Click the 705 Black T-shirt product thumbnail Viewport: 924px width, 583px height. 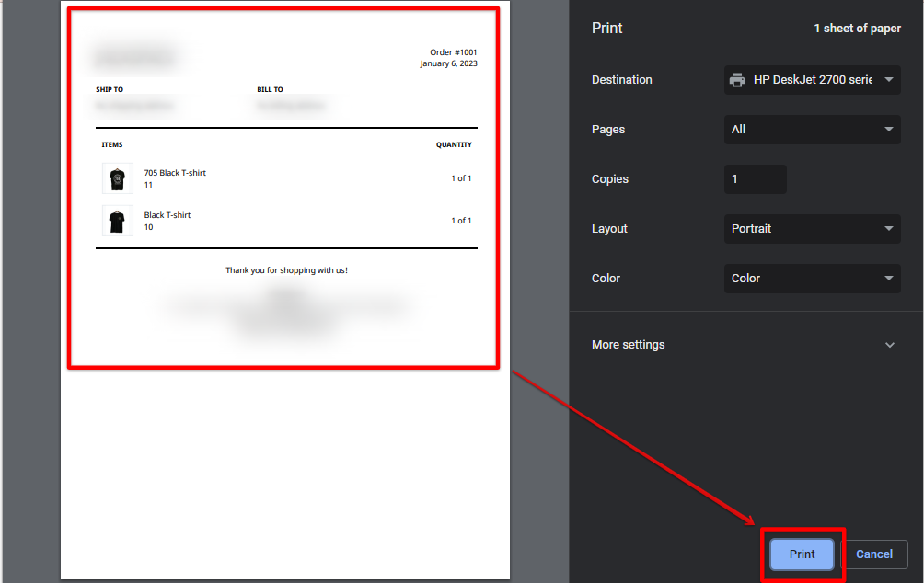[118, 177]
